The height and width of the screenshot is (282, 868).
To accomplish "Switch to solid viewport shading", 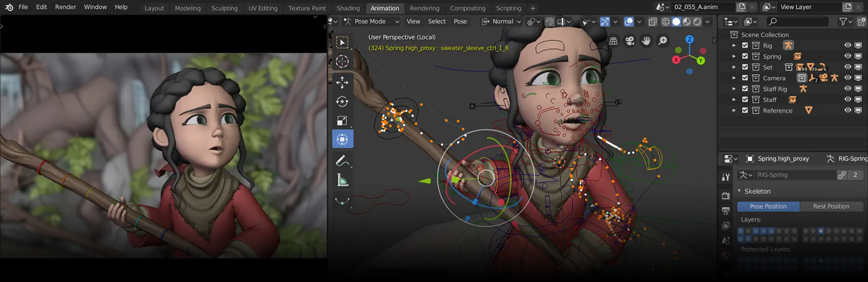I will (676, 21).
